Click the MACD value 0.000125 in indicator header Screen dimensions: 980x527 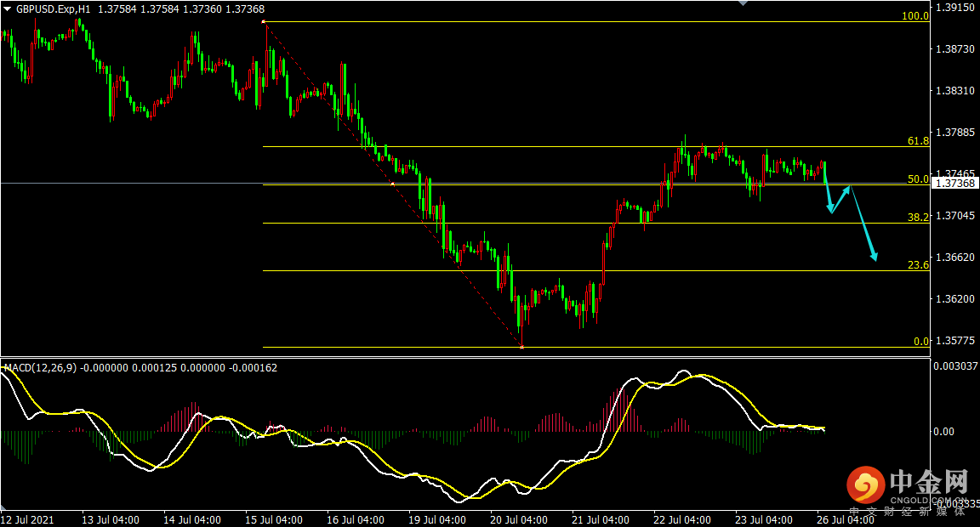click(154, 368)
